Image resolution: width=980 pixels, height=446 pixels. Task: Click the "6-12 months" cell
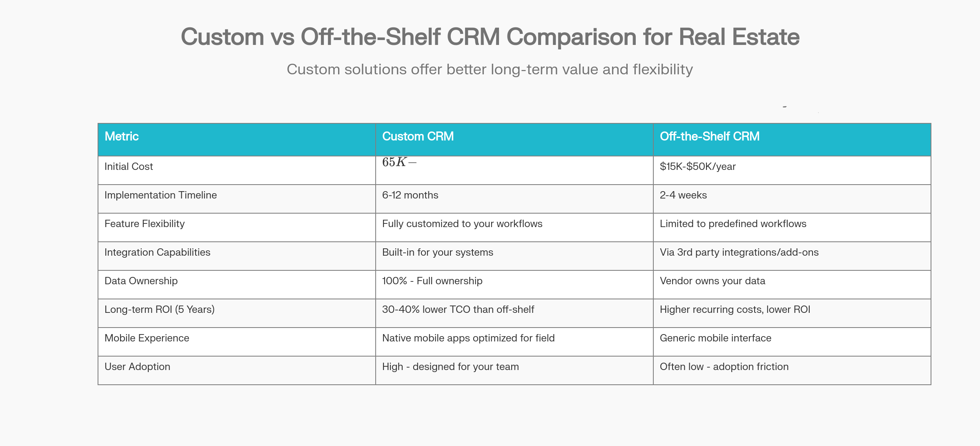410,195
